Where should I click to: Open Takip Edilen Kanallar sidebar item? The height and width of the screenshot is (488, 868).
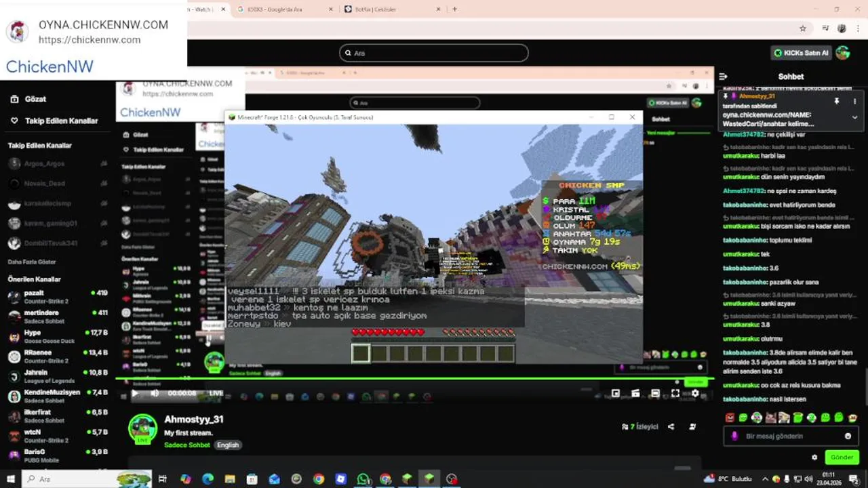click(54, 121)
